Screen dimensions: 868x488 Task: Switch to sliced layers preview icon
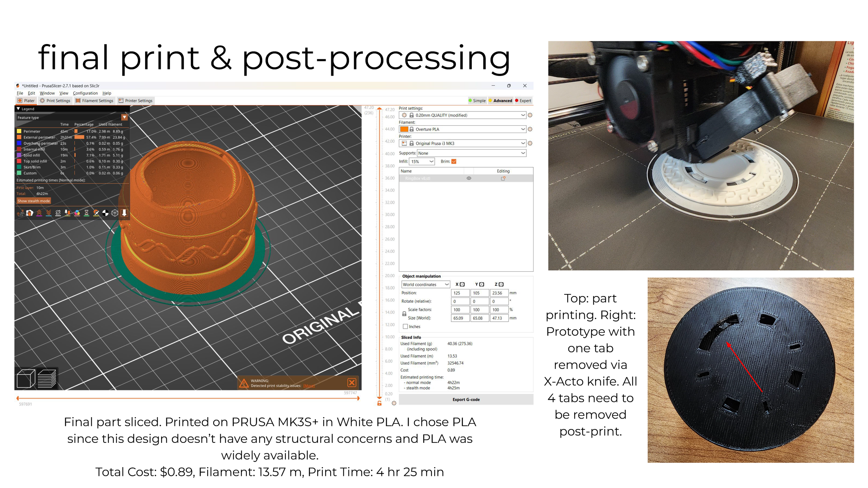47,379
